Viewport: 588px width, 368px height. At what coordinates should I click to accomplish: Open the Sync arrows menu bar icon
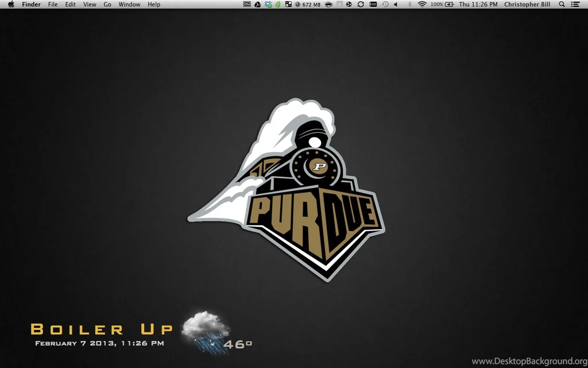click(361, 4)
